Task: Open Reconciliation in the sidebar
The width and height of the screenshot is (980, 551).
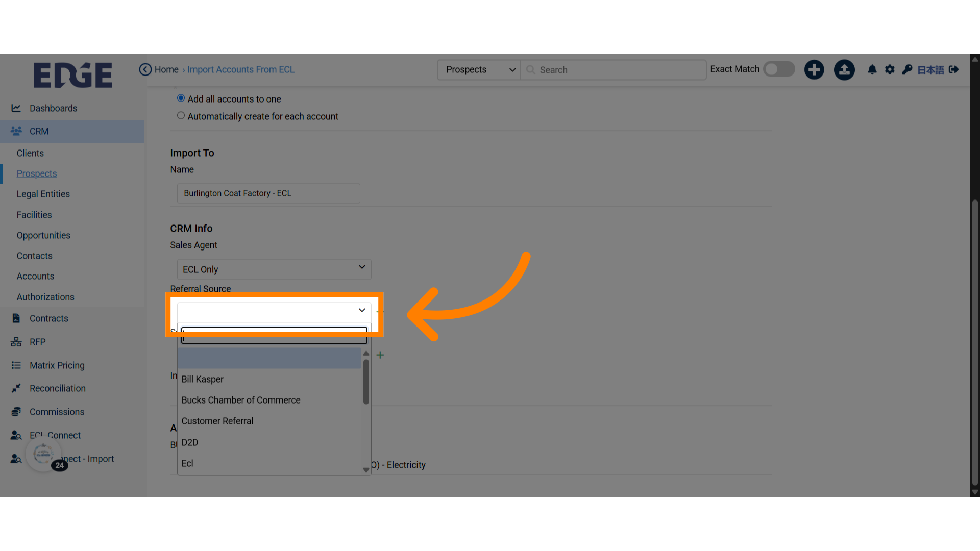Action: coord(58,388)
